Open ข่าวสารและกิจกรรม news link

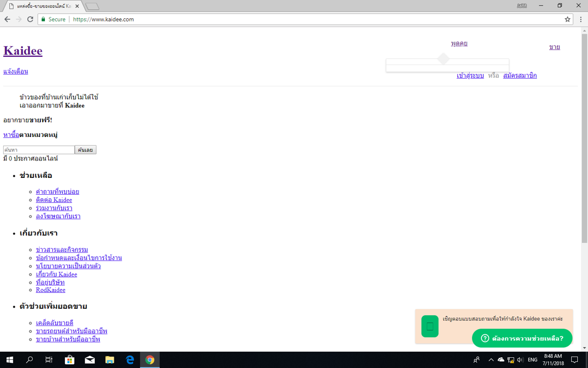tap(62, 250)
